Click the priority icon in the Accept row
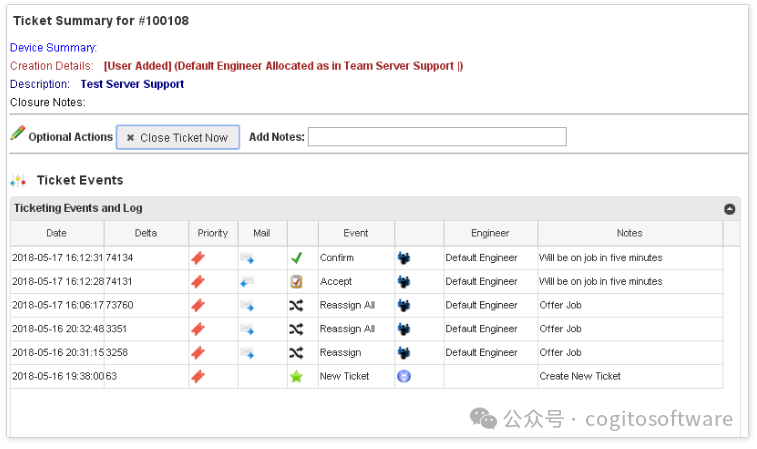Viewport: 757px width, 449px height. click(x=198, y=281)
